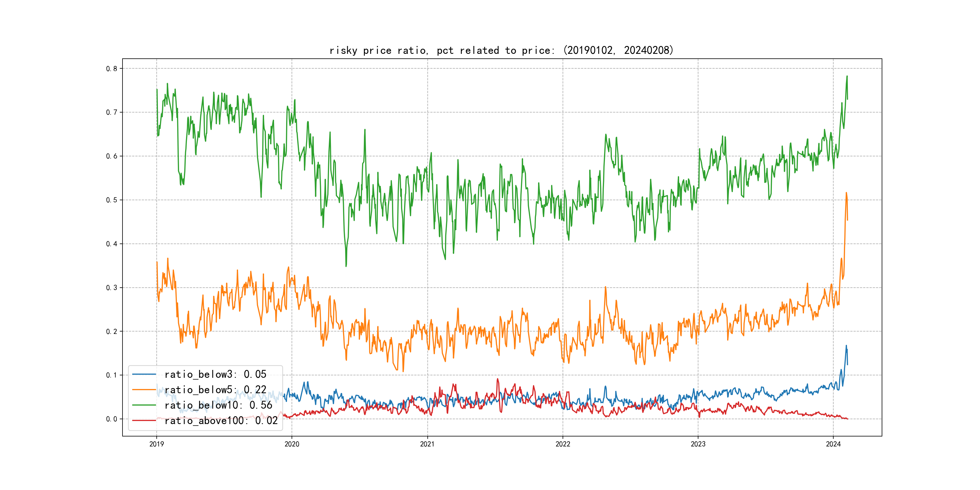Click the chart title text
The width and height of the screenshot is (980, 490).
[501, 50]
